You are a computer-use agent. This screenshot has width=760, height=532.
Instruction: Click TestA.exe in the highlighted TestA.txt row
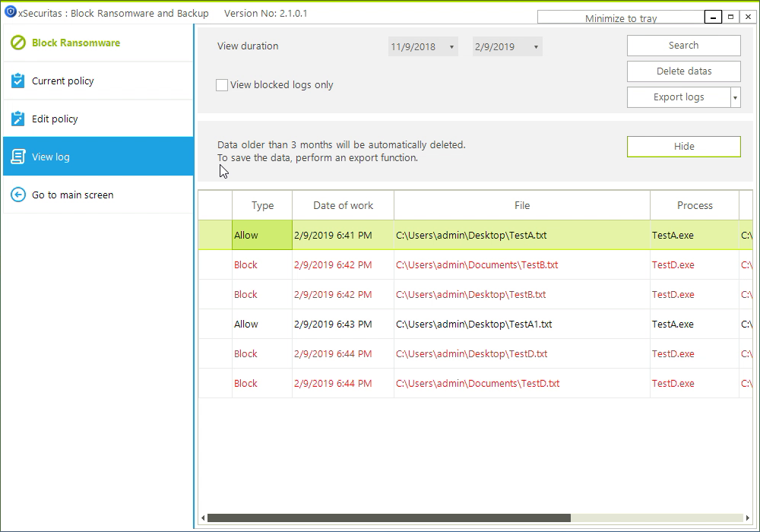(x=695, y=235)
